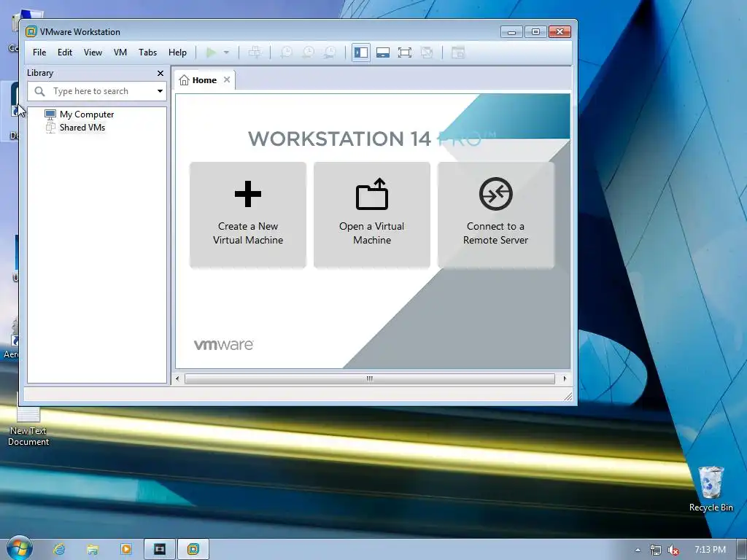747x560 pixels.
Task: Click the Shared VMs icon
Action: coord(50,127)
